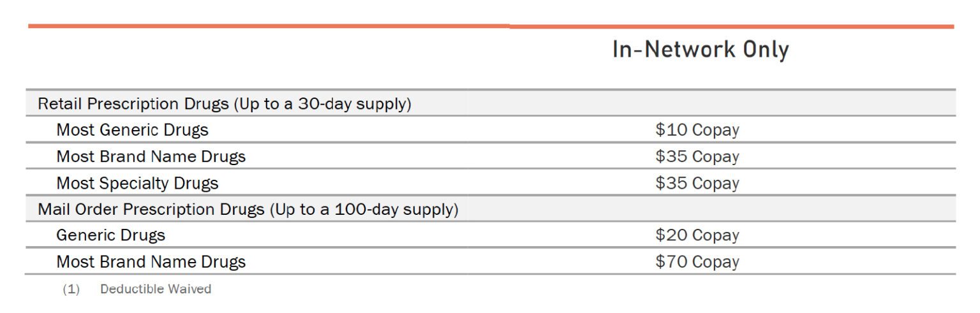Click the $20 Copay value
This screenshot has width=980, height=313.
coord(697,235)
